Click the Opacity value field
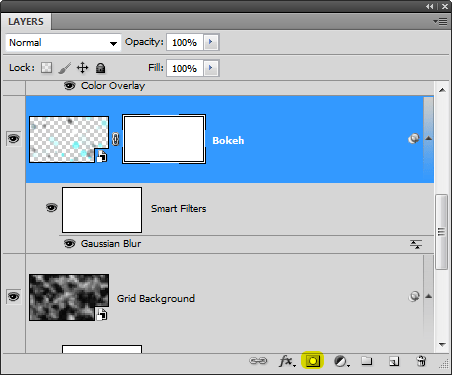Image resolution: width=452 pixels, height=375 pixels. click(x=185, y=42)
